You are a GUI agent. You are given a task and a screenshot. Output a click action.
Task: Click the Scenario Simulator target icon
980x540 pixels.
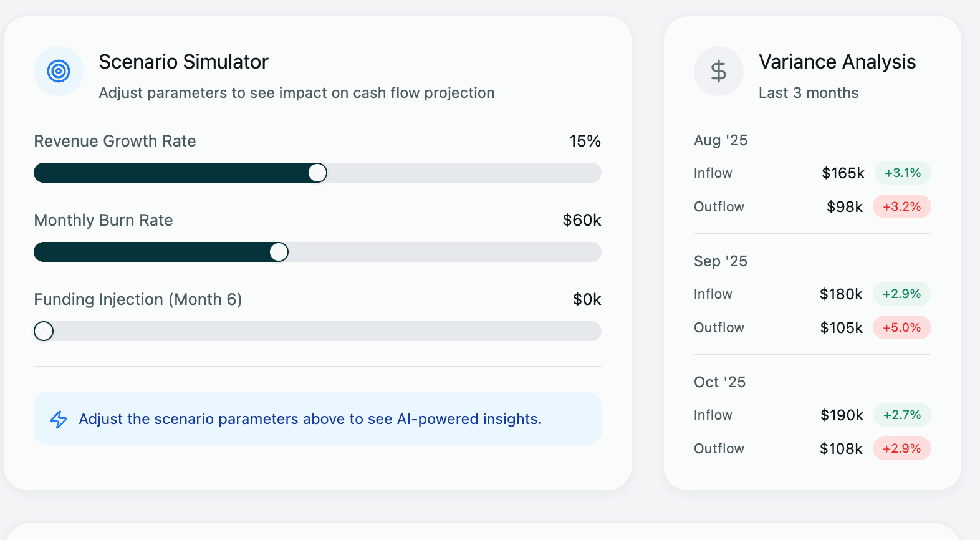coord(59,71)
